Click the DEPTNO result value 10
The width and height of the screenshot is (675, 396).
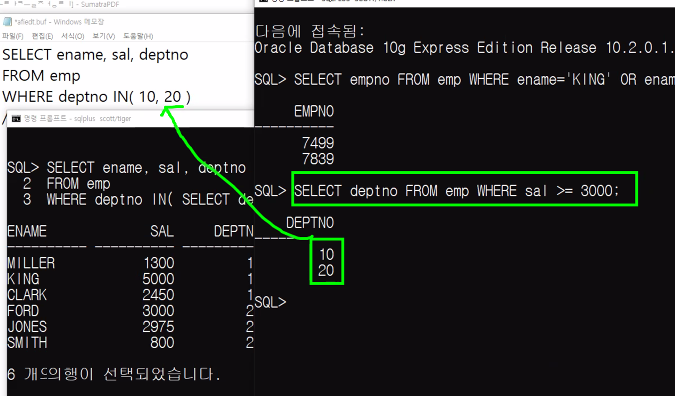(x=326, y=254)
